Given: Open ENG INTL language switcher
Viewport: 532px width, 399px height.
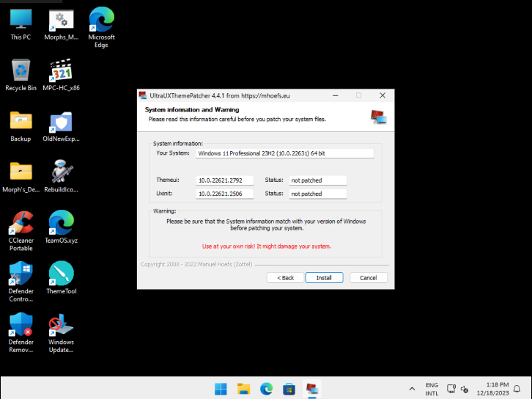Looking at the screenshot, I should [432, 389].
